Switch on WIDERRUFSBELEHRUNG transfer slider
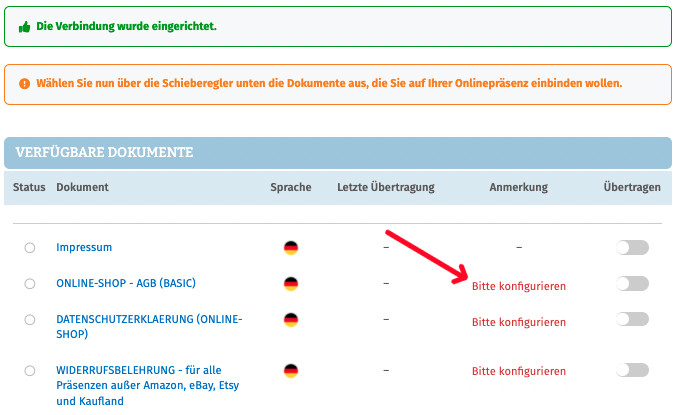The width and height of the screenshot is (678, 415). (x=633, y=370)
